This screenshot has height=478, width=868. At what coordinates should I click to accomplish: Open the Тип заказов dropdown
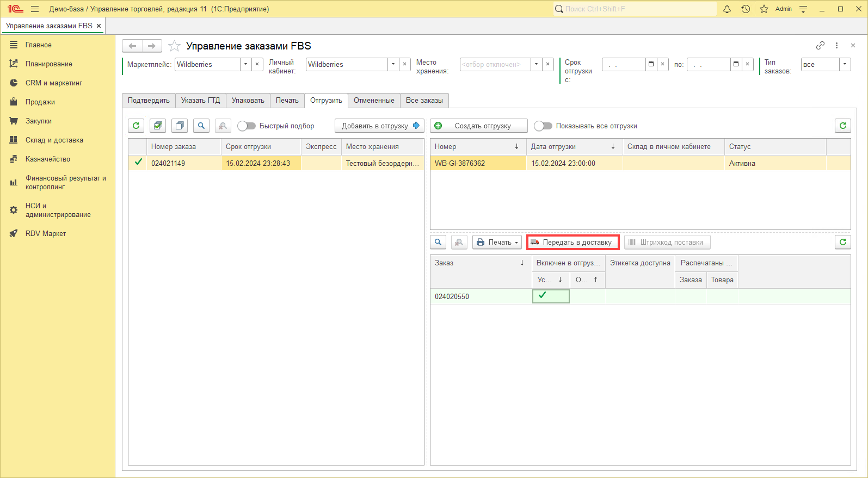[845, 64]
